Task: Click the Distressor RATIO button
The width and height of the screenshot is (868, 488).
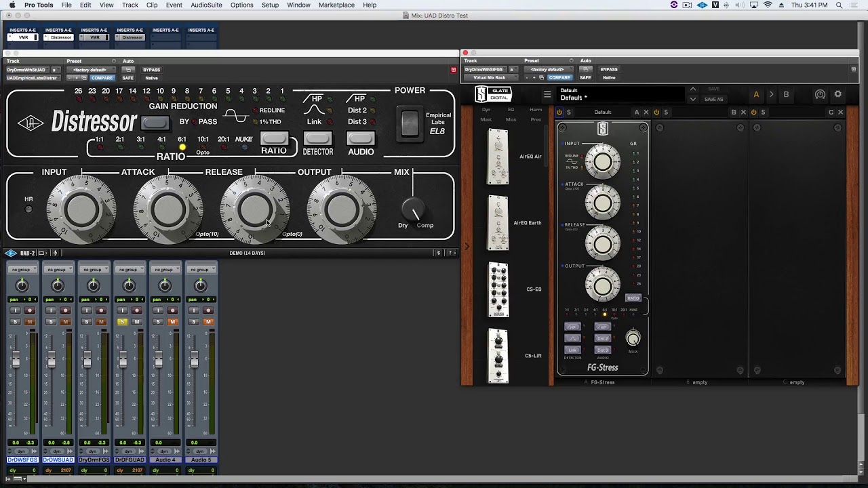Action: (274, 138)
